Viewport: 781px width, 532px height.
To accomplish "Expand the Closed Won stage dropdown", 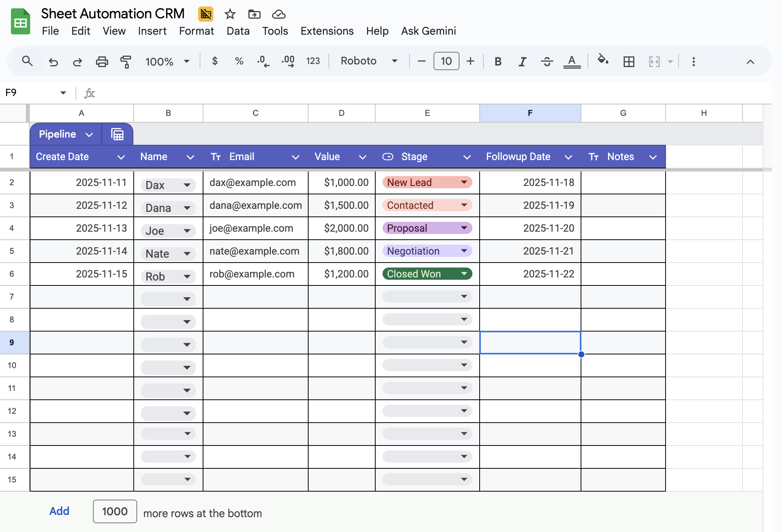I will click(464, 274).
